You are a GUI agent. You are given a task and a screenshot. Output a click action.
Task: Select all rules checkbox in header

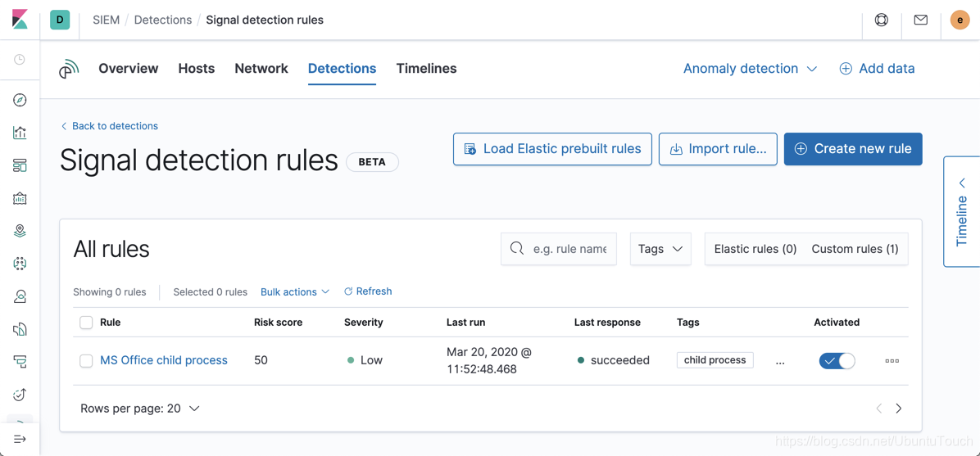(x=86, y=323)
